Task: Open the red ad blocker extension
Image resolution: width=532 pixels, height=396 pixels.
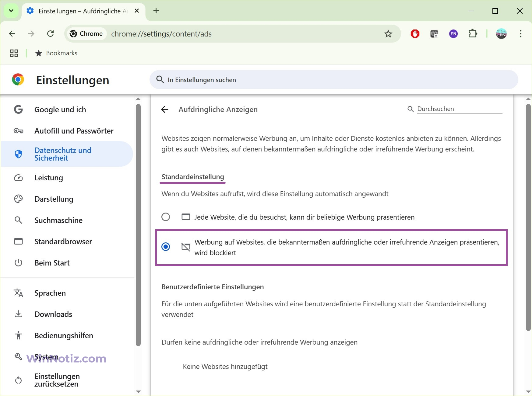Action: 415,34
